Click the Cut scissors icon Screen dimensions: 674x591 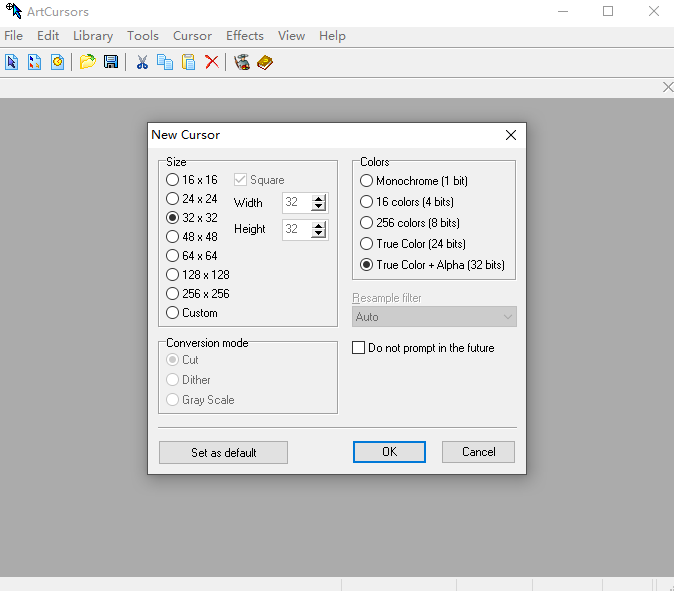(142, 62)
